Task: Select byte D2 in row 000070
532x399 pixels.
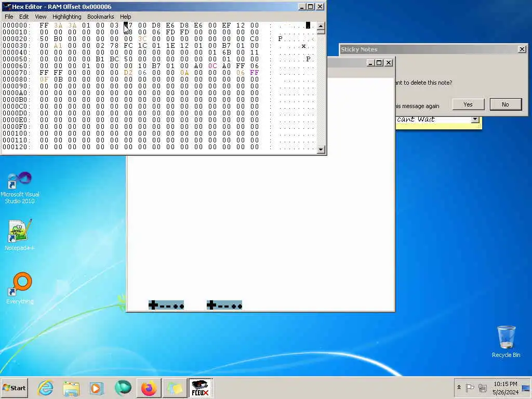Action: point(128,73)
